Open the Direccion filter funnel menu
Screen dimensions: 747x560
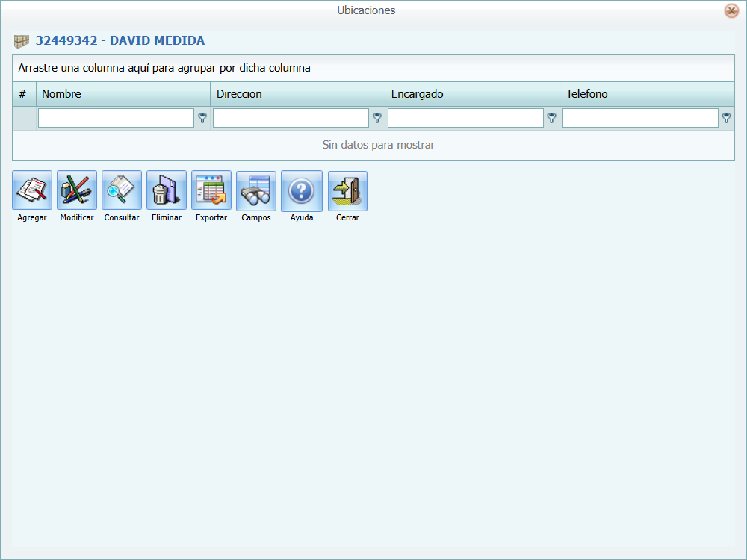tap(377, 118)
